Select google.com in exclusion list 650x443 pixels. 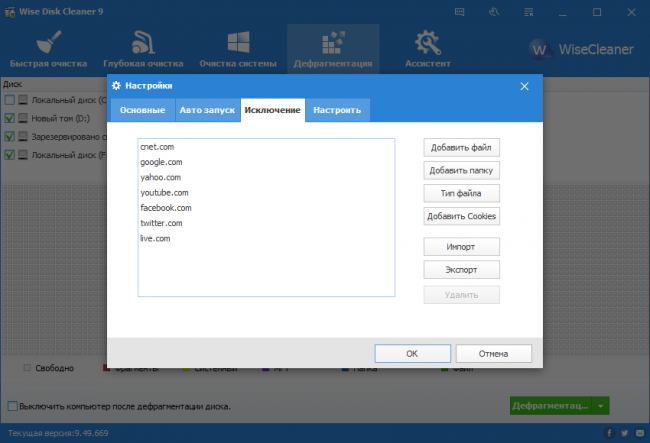pos(161,162)
